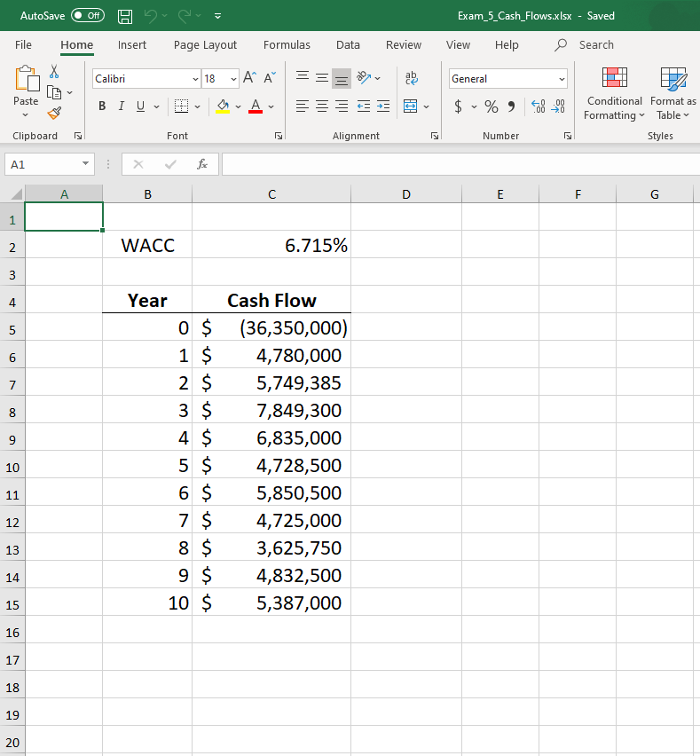Toggle Bold formatting

(x=102, y=106)
